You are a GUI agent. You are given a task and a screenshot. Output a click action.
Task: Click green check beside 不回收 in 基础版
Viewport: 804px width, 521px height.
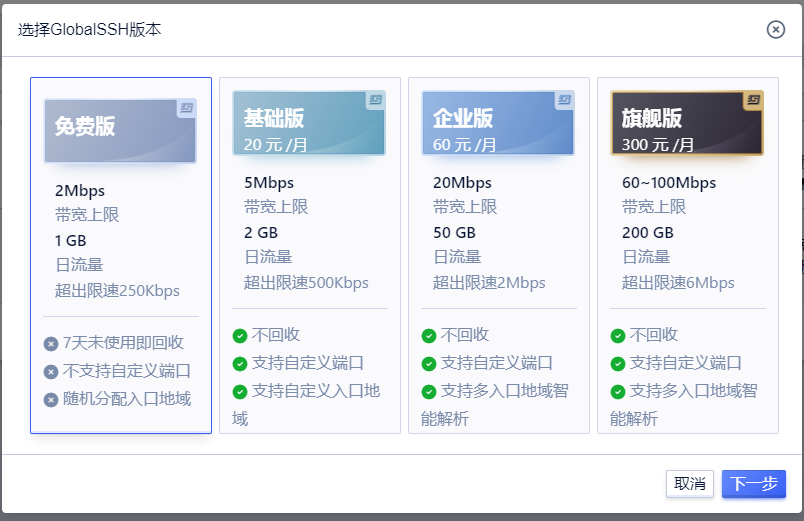point(240,336)
